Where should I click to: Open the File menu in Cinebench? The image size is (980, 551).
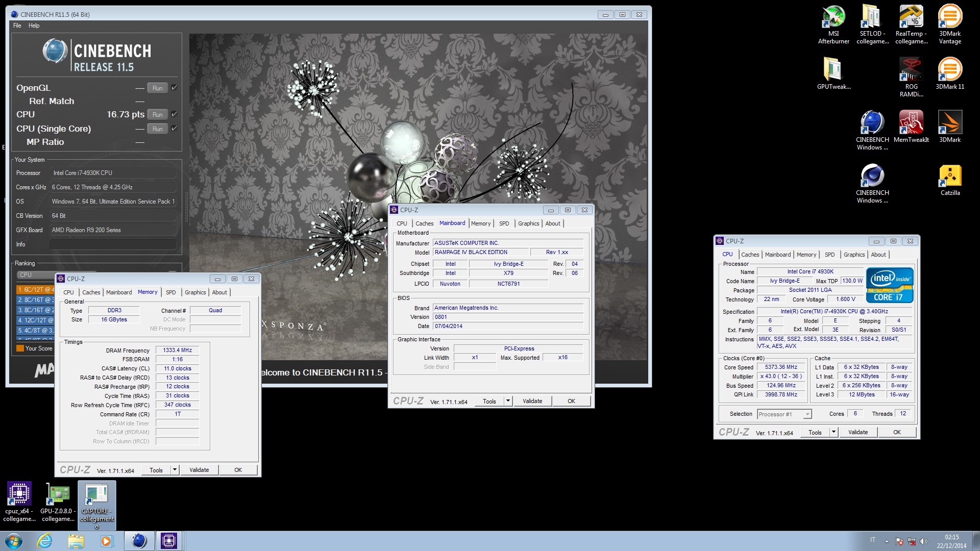[x=17, y=26]
